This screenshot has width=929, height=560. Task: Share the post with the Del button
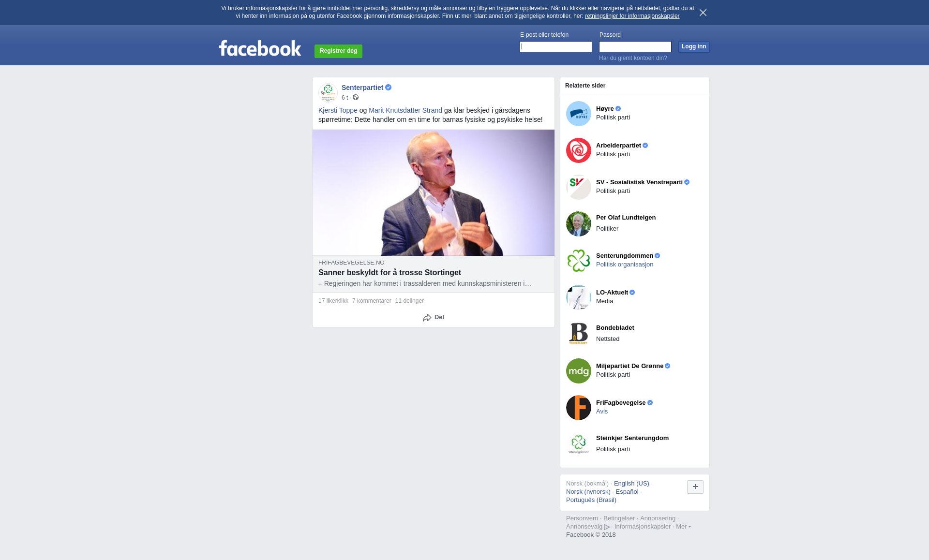pos(434,317)
